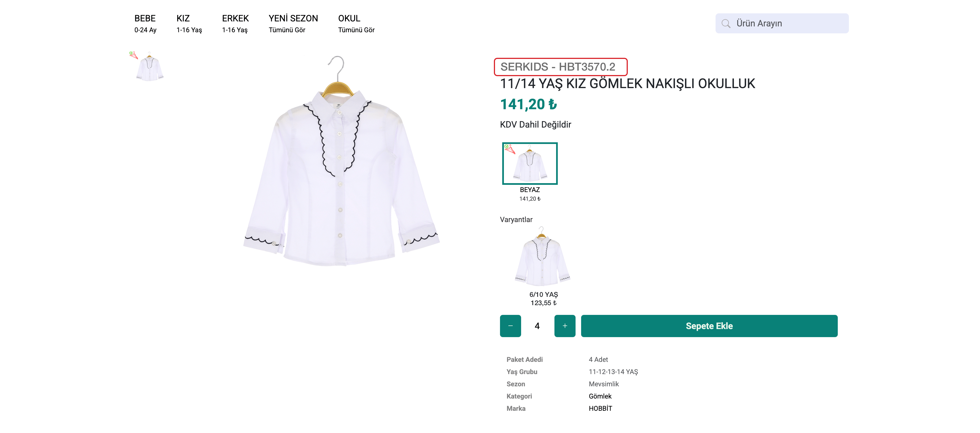980x433 pixels.
Task: Click the search magnifier icon
Action: 726,24
